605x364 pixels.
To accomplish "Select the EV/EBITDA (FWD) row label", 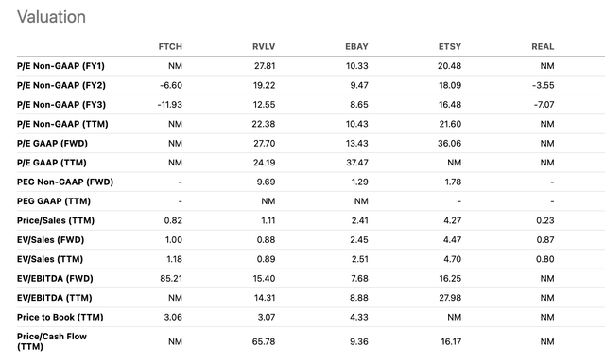I will click(55, 278).
